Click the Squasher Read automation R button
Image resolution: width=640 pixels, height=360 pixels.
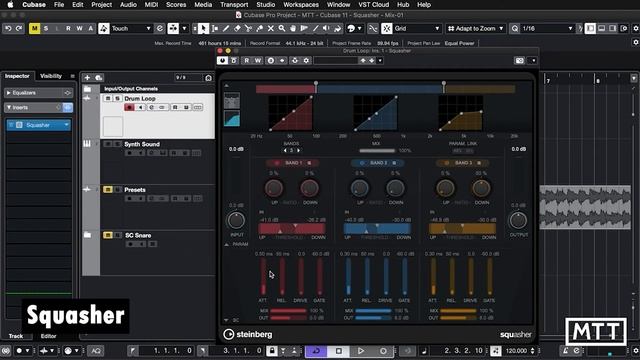click(247, 60)
